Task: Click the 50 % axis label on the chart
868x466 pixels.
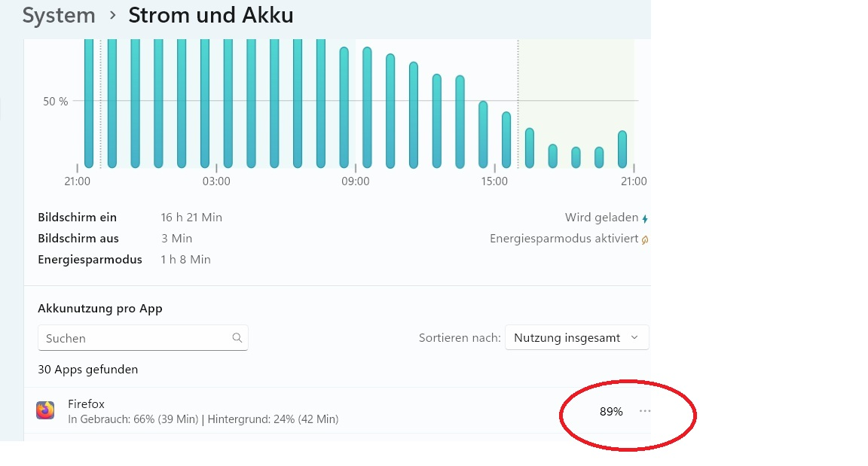Action: point(55,101)
